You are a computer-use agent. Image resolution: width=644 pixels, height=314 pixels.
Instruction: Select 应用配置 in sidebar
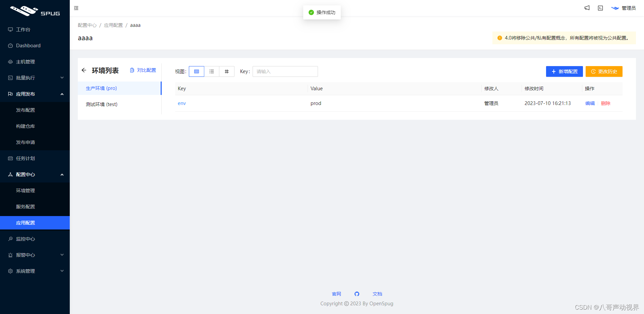coord(35,223)
